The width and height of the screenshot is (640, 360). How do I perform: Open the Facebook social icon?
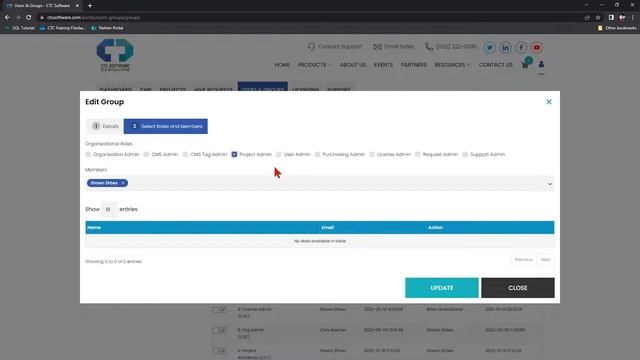pyautogui.click(x=521, y=47)
